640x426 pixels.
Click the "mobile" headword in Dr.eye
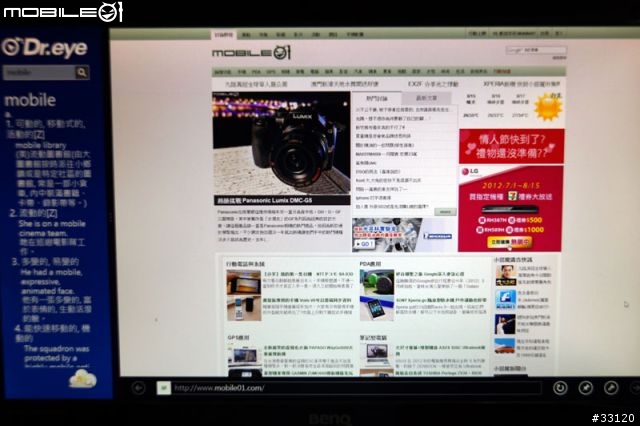[30, 100]
